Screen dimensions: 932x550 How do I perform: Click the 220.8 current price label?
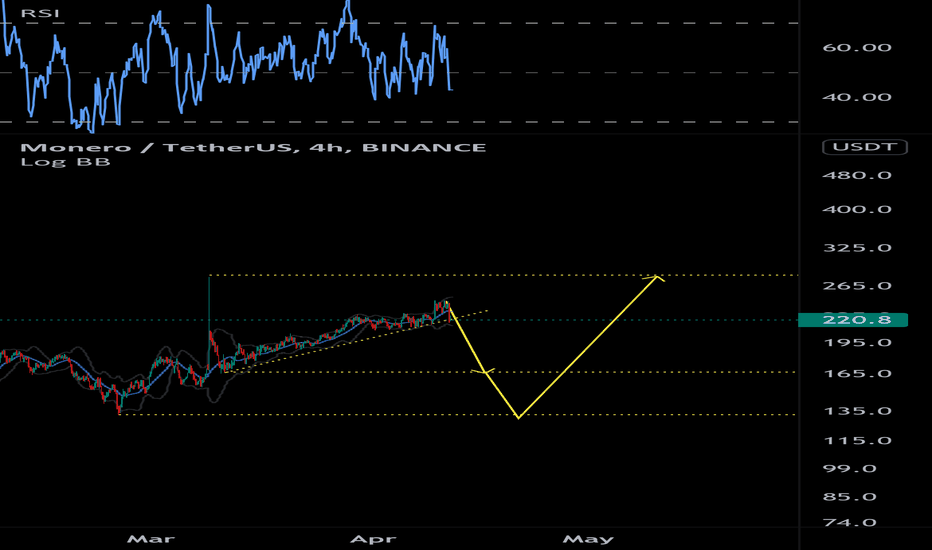point(853,320)
